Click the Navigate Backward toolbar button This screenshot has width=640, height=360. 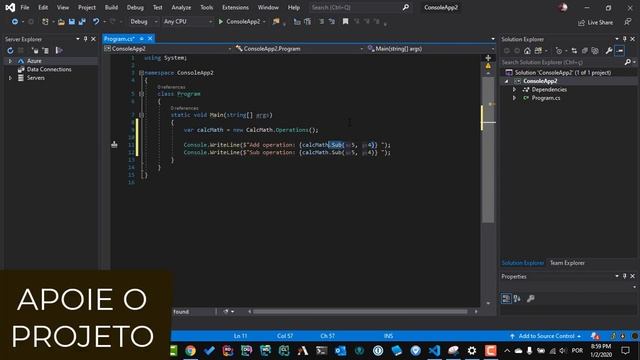[x=15, y=22]
